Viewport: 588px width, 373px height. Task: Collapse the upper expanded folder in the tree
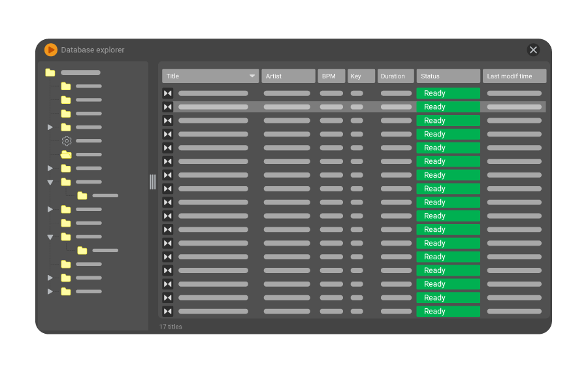(x=50, y=182)
